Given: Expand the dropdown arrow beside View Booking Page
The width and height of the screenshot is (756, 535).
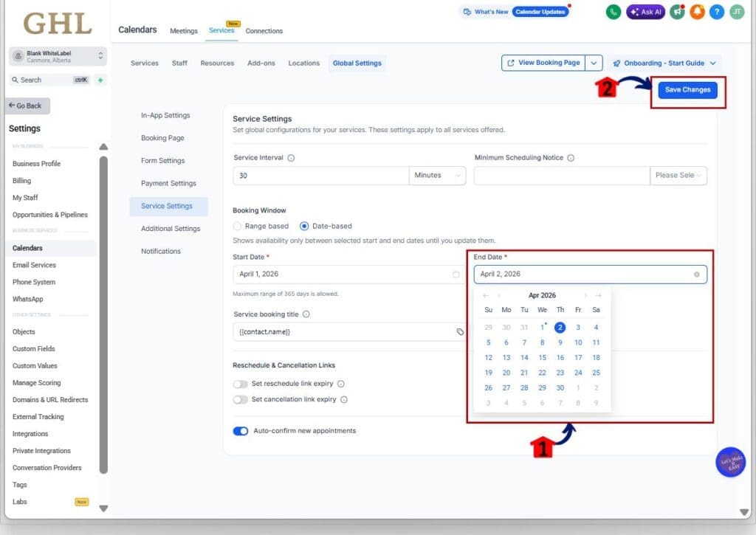Looking at the screenshot, I should (595, 63).
